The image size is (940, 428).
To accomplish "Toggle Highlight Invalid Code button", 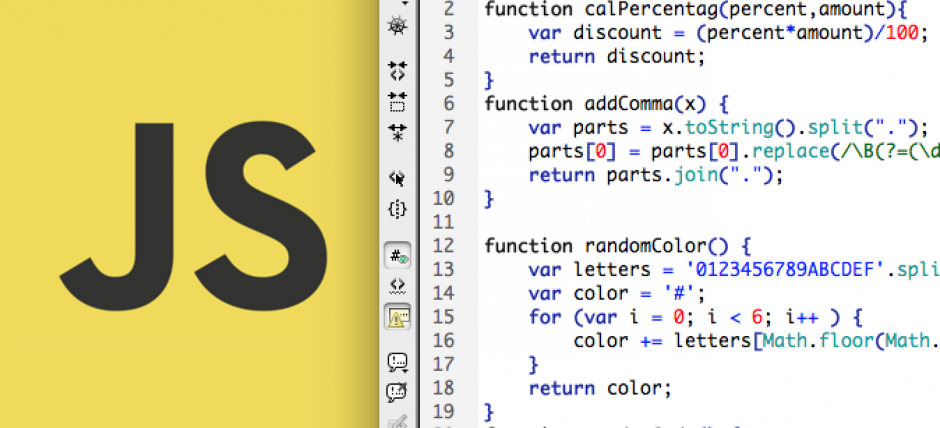I will pyautogui.click(x=397, y=287).
